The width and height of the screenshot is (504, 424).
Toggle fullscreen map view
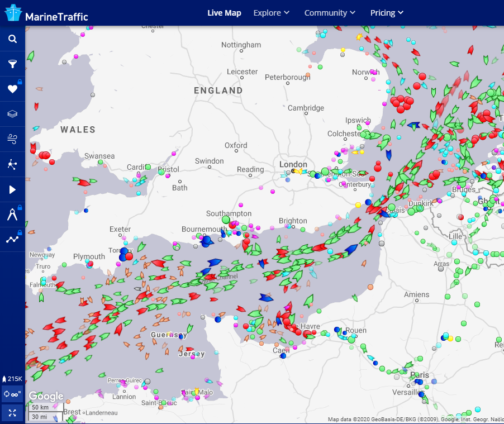pyautogui.click(x=12, y=413)
